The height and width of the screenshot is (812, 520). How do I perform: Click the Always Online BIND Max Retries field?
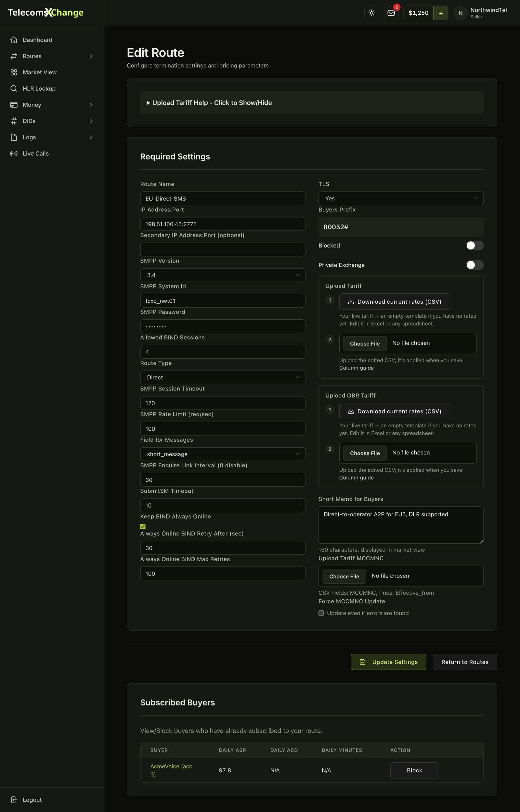pyautogui.click(x=223, y=574)
